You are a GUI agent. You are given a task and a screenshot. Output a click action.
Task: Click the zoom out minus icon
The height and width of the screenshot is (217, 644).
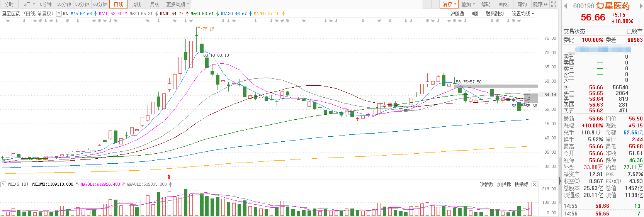tap(435, 4)
